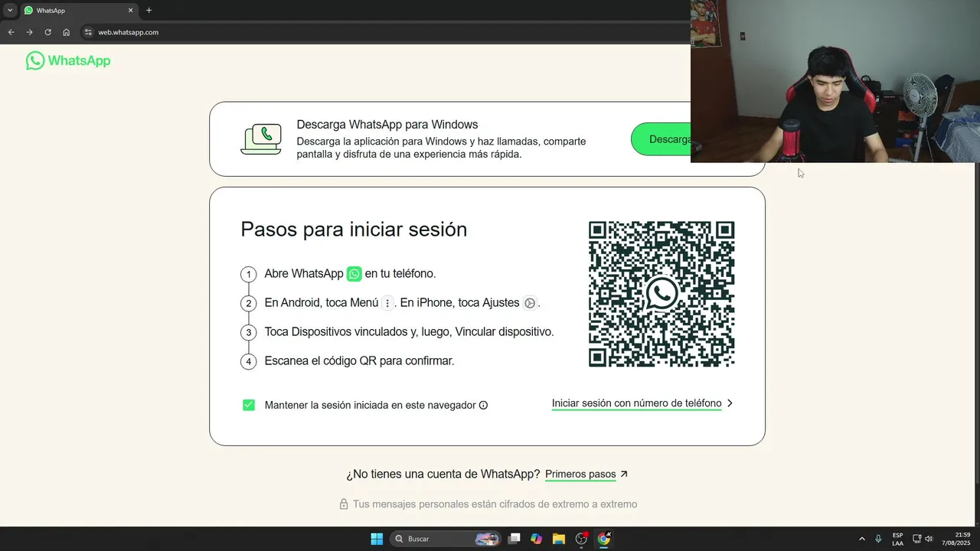The height and width of the screenshot is (551, 980).
Task: Close the WhatsApp browser tab
Action: (x=131, y=11)
